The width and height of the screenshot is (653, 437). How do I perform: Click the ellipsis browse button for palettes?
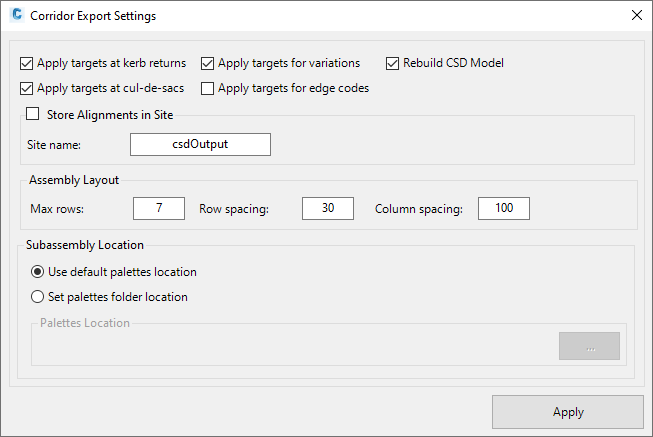[589, 346]
